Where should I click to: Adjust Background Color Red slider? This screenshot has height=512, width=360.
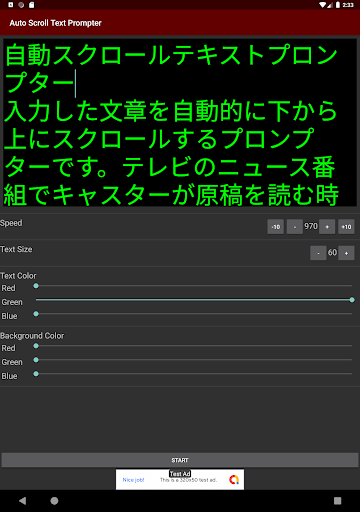tap(194, 346)
